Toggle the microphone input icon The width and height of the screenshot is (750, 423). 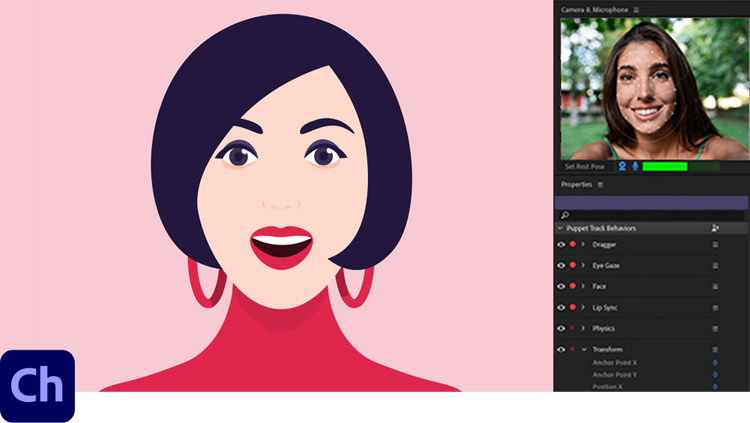click(635, 166)
